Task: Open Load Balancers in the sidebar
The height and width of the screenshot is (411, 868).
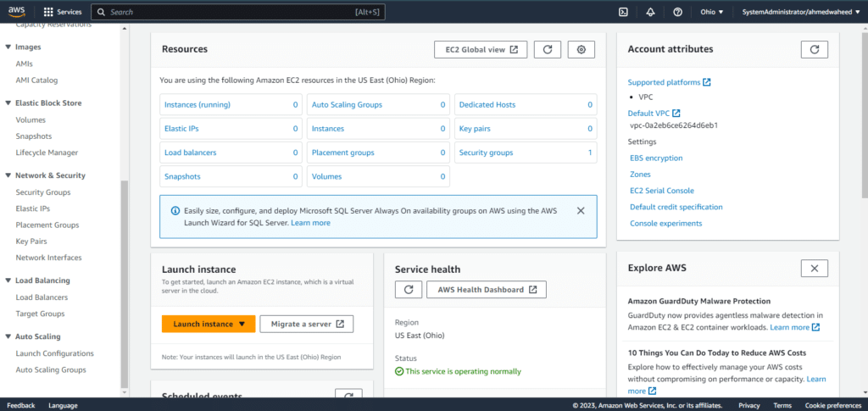Action: pyautogui.click(x=42, y=297)
